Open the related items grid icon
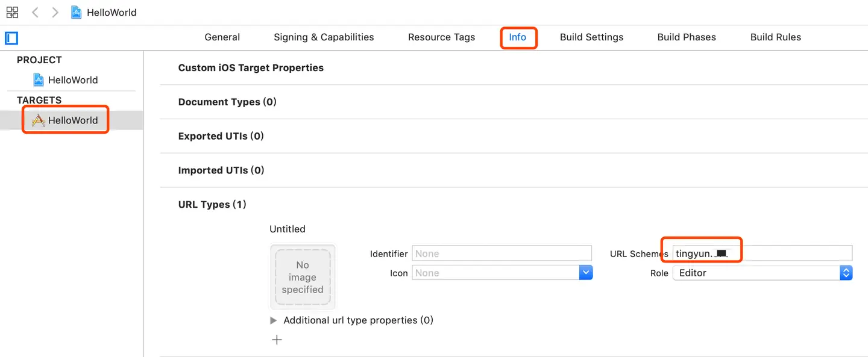Viewport: 868px width, 357px height. [12, 12]
